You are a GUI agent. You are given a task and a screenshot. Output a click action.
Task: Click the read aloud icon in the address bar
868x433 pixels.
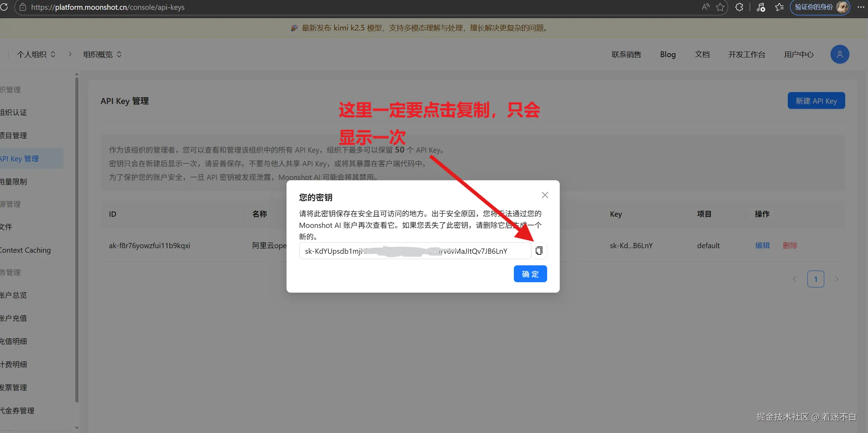pos(705,7)
